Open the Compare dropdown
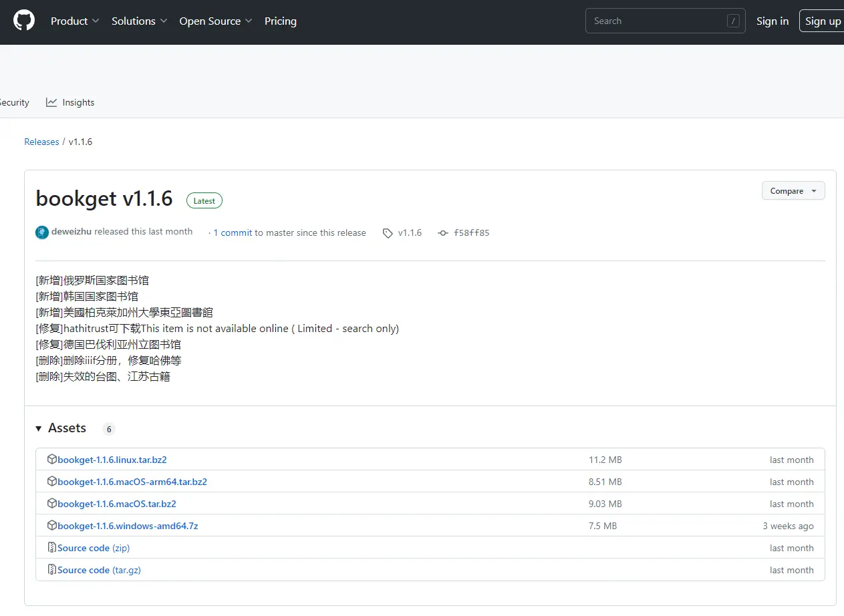This screenshot has height=616, width=844. pos(793,190)
